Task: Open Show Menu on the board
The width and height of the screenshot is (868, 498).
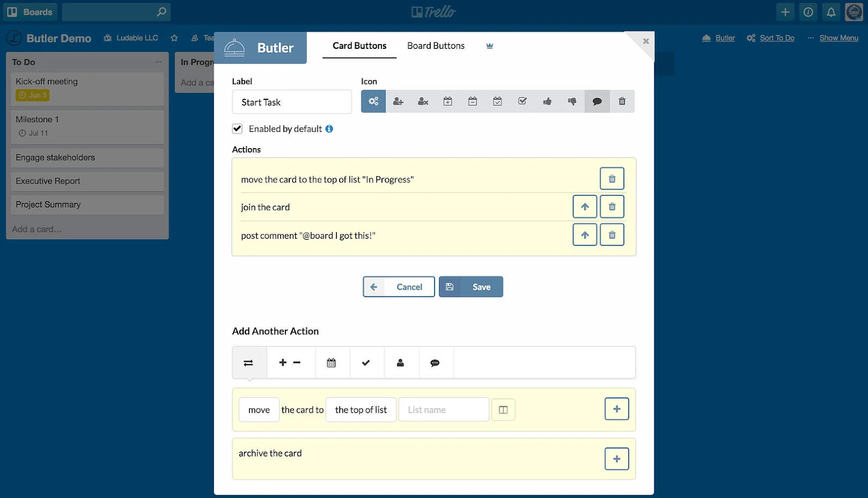Action: tap(839, 38)
